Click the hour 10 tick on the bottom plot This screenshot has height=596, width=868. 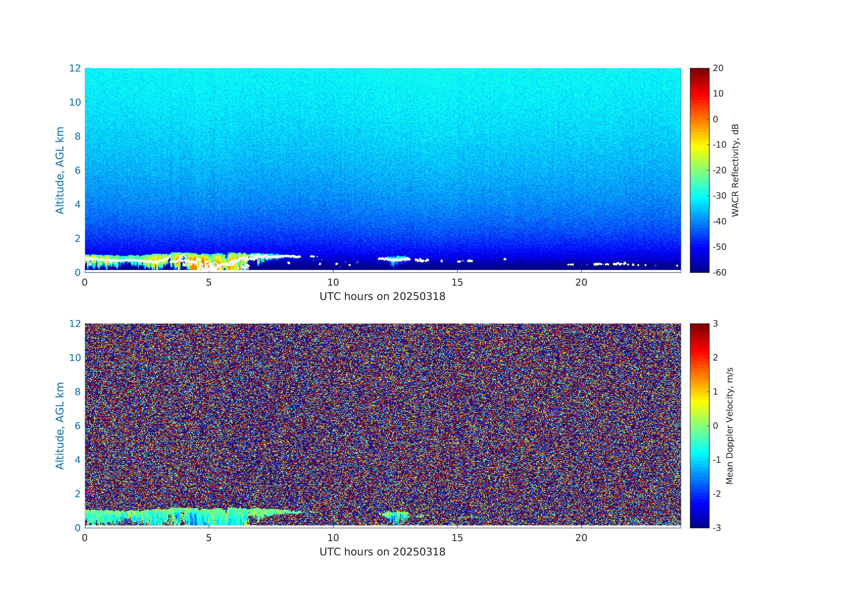point(333,538)
